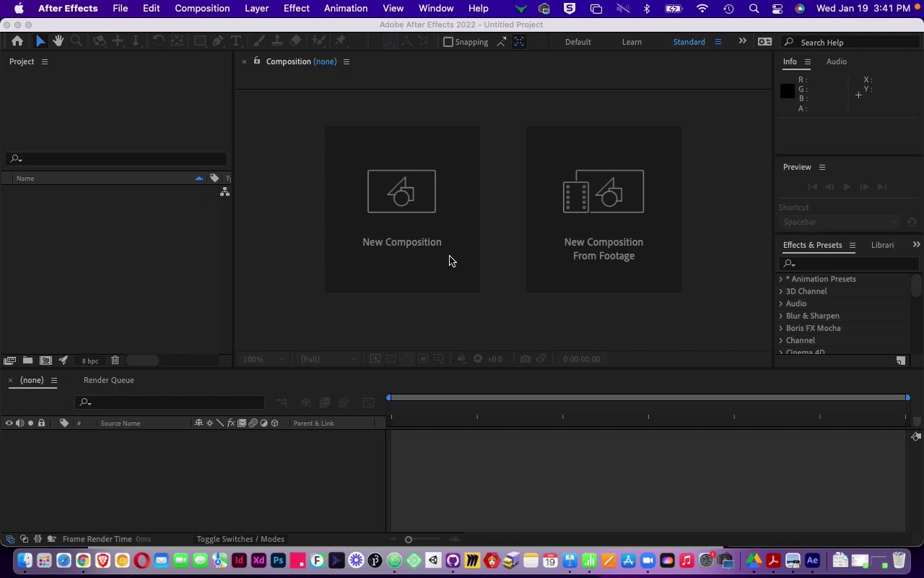The width and height of the screenshot is (924, 578).
Task: Expand the Channel effects category
Action: 780,340
